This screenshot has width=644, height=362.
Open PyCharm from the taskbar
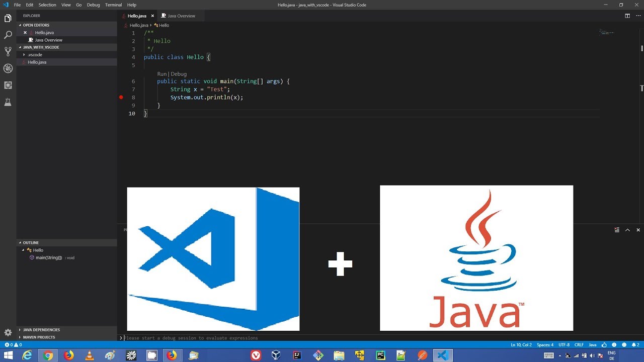point(380,355)
